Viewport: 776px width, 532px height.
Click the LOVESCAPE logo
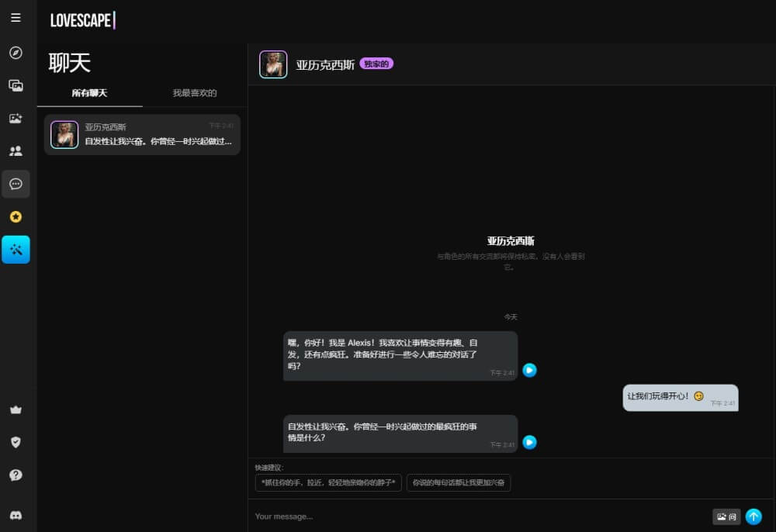(x=83, y=20)
